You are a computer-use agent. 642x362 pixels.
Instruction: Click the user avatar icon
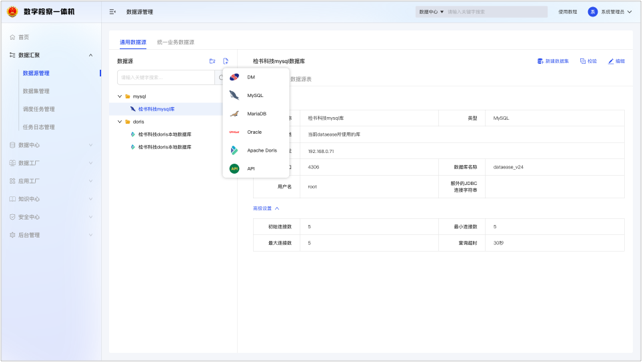click(x=592, y=12)
